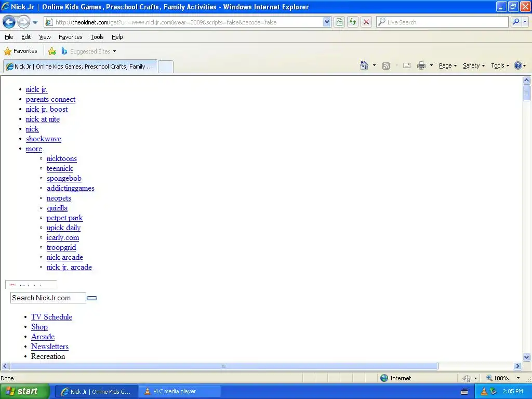This screenshot has height=399, width=532.
Task: Open the Windows start button
Action: pos(24,392)
